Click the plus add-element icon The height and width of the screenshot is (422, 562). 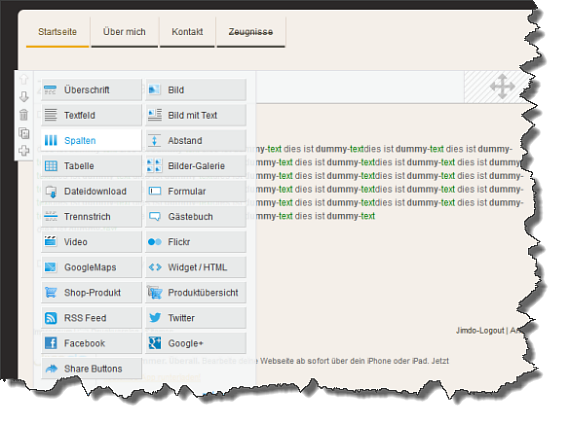[24, 151]
